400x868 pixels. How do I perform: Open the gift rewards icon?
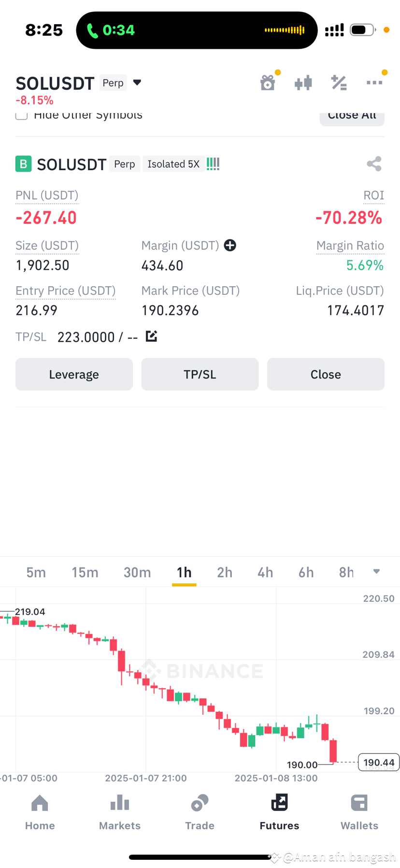[268, 83]
